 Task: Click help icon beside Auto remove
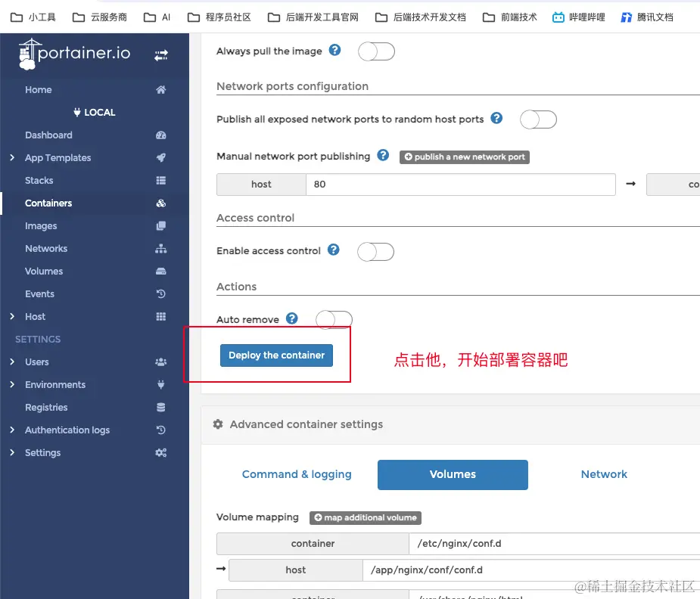(x=292, y=318)
